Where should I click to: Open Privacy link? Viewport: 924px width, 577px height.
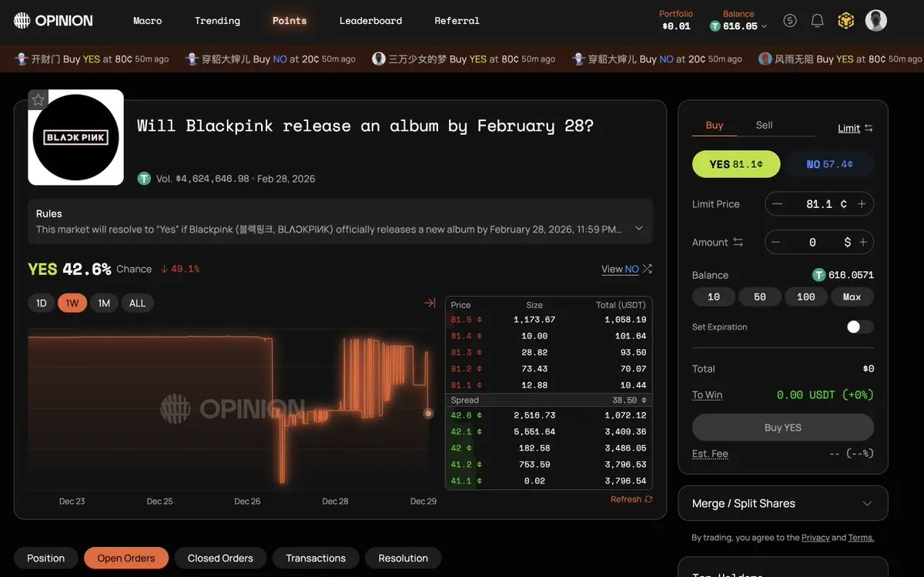815,537
